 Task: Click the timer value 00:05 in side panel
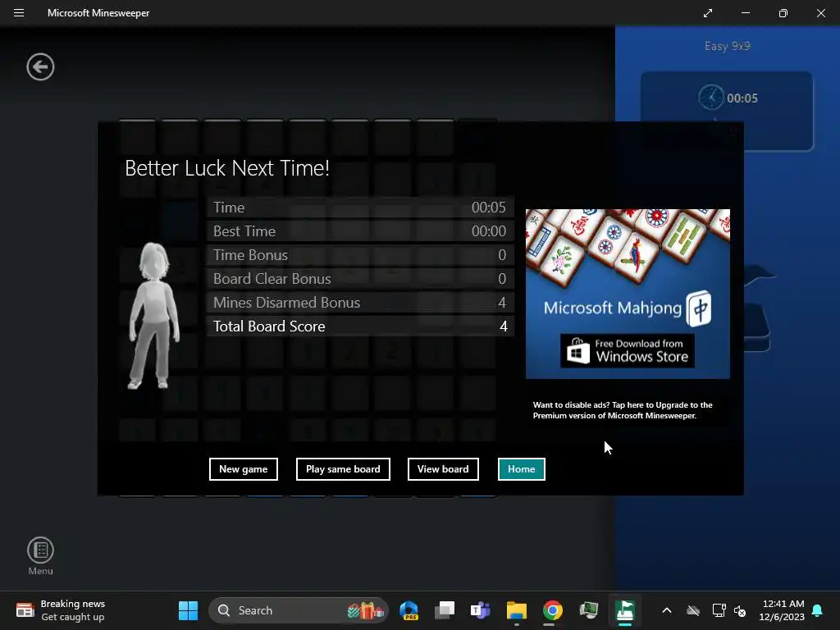point(742,98)
